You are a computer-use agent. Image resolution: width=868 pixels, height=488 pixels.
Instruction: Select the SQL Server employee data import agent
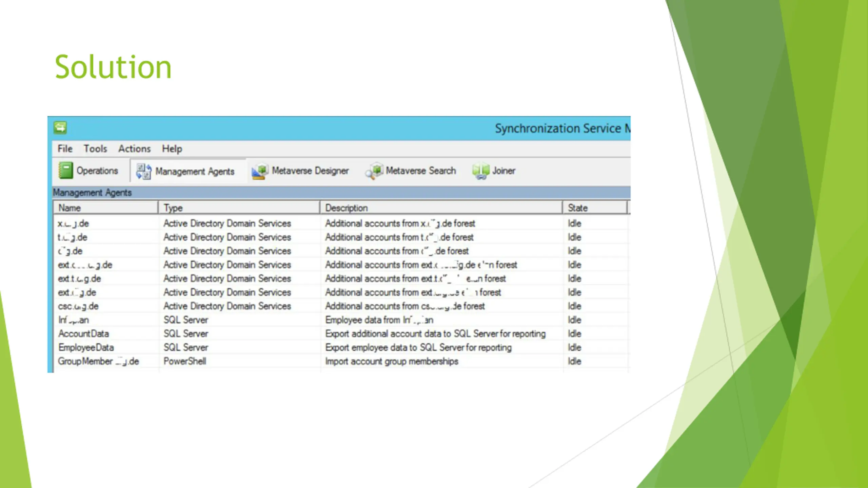pos(74,320)
